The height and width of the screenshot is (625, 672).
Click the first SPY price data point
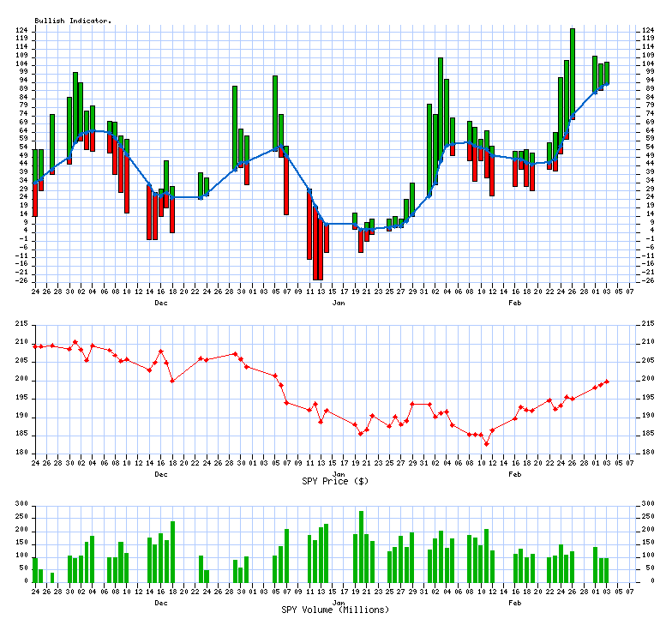(x=35, y=346)
